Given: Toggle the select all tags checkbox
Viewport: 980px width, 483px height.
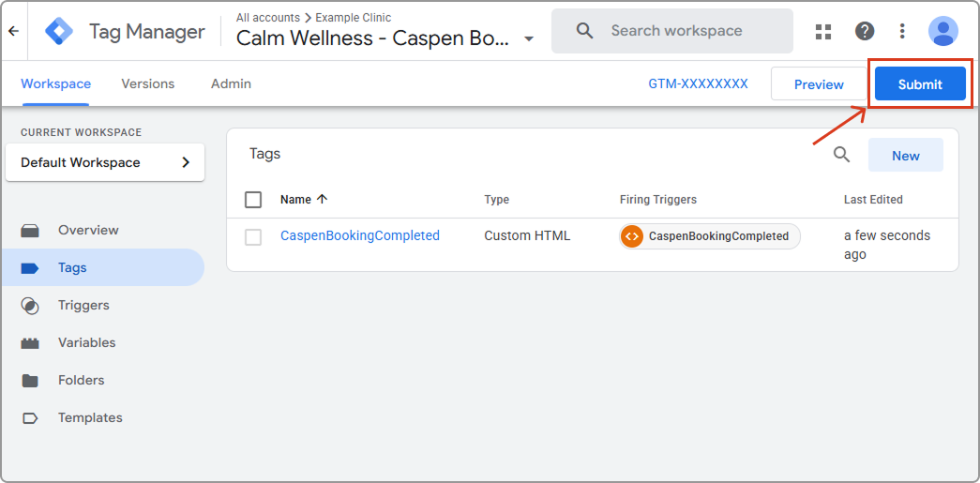Looking at the screenshot, I should coord(253,200).
